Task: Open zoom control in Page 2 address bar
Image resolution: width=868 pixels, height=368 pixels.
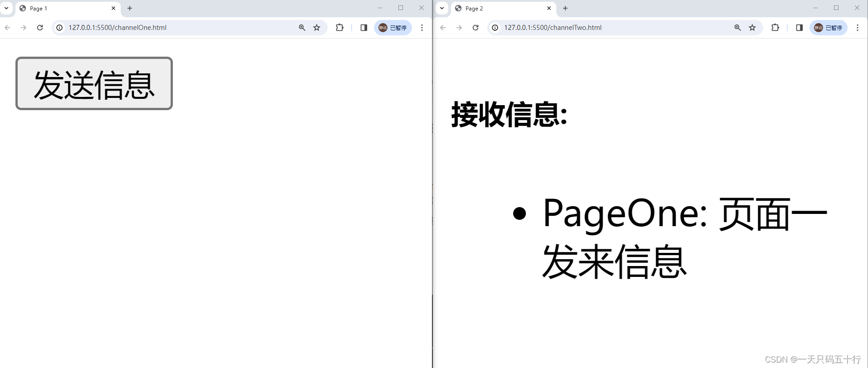Action: pos(738,28)
